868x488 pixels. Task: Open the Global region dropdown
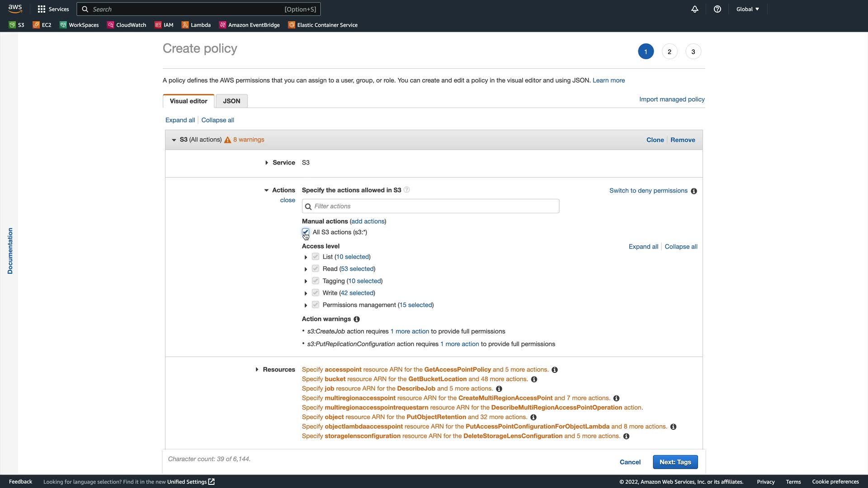(x=747, y=9)
